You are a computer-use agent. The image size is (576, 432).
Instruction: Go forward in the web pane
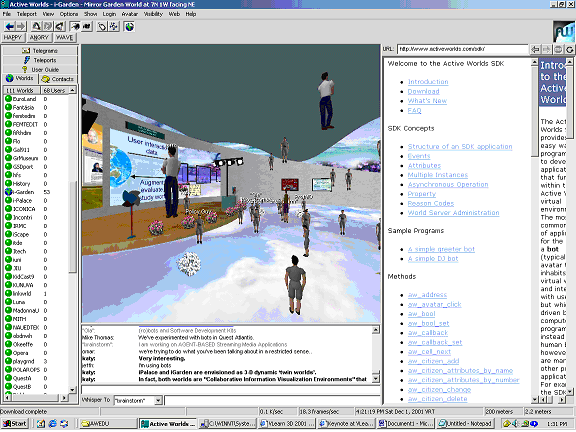(547, 49)
